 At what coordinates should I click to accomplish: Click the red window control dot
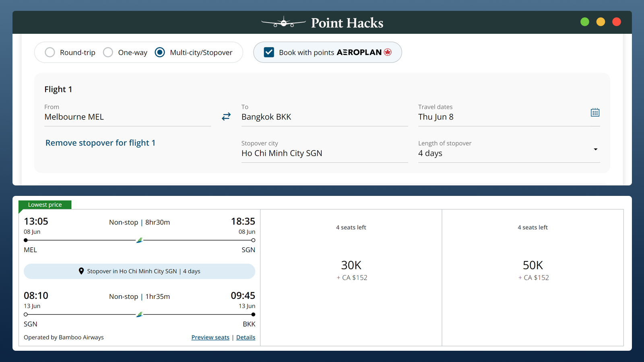click(616, 22)
